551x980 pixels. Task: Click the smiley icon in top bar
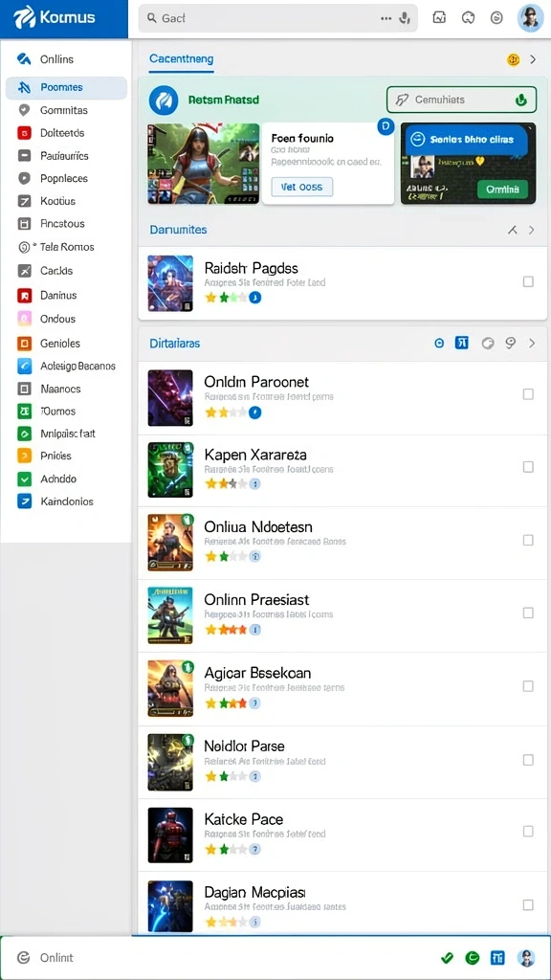(x=496, y=18)
